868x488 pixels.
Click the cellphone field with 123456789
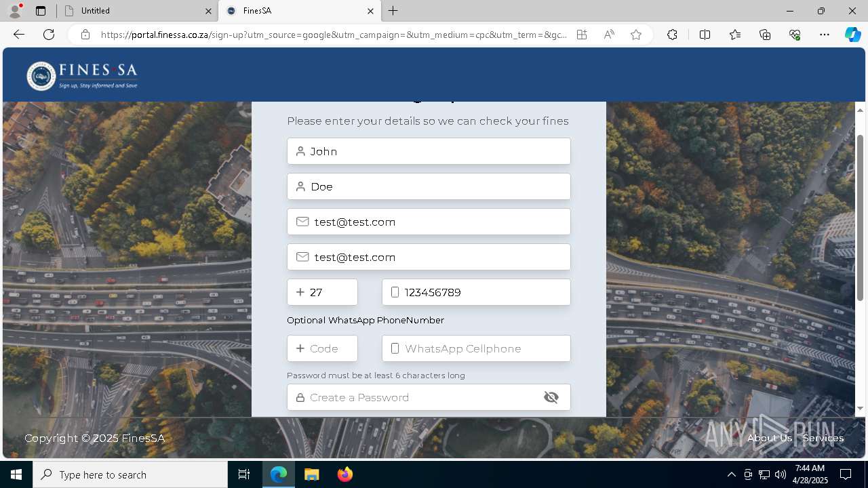point(476,292)
